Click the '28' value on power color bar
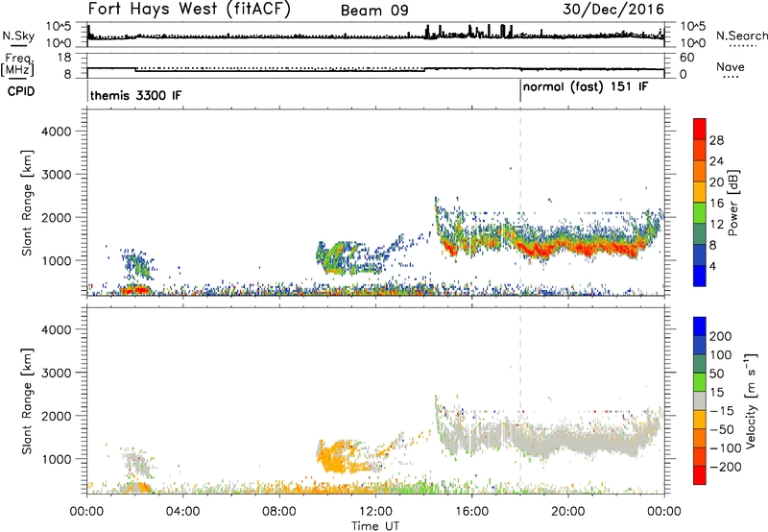 [x=716, y=140]
